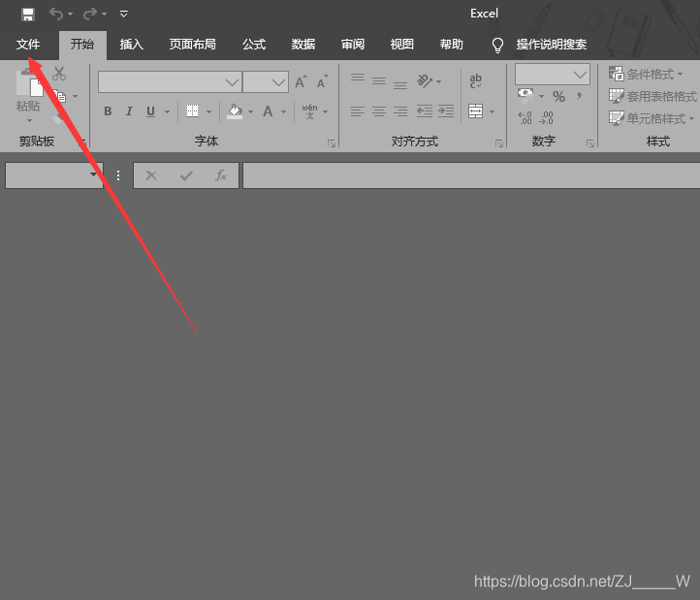Screen dimensions: 700x600
Task: Click the Comma Style icon
Action: tap(579, 96)
